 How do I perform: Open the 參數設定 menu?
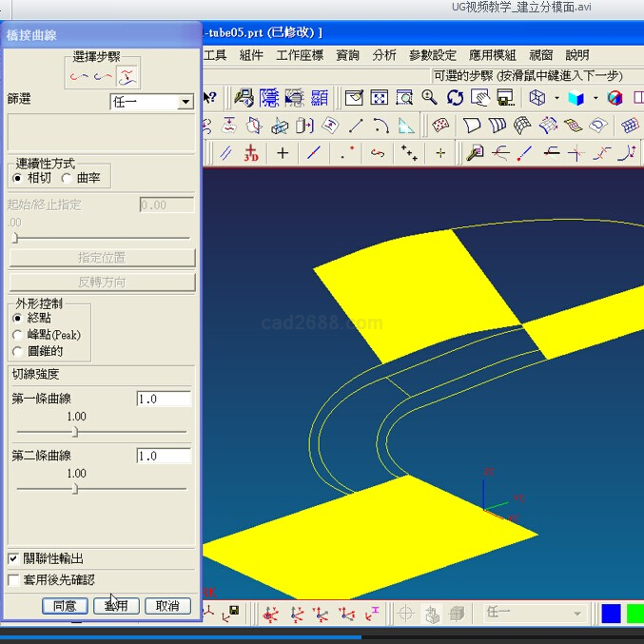[432, 55]
